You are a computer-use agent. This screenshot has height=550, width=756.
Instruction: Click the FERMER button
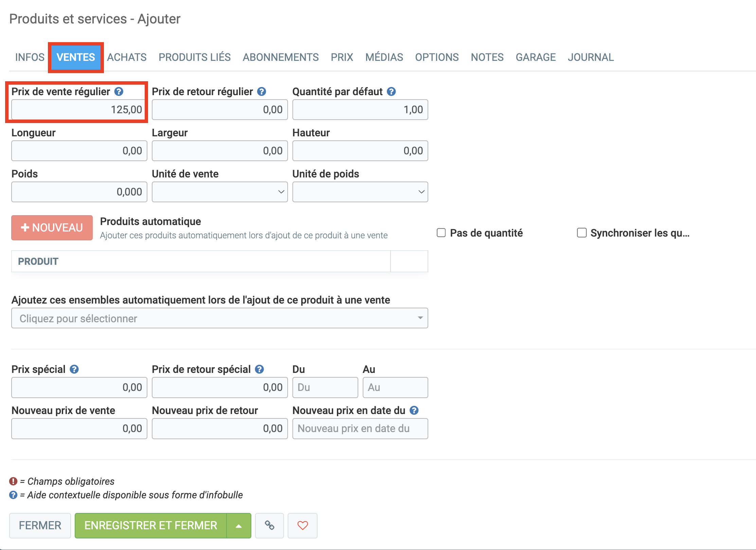pyautogui.click(x=40, y=526)
